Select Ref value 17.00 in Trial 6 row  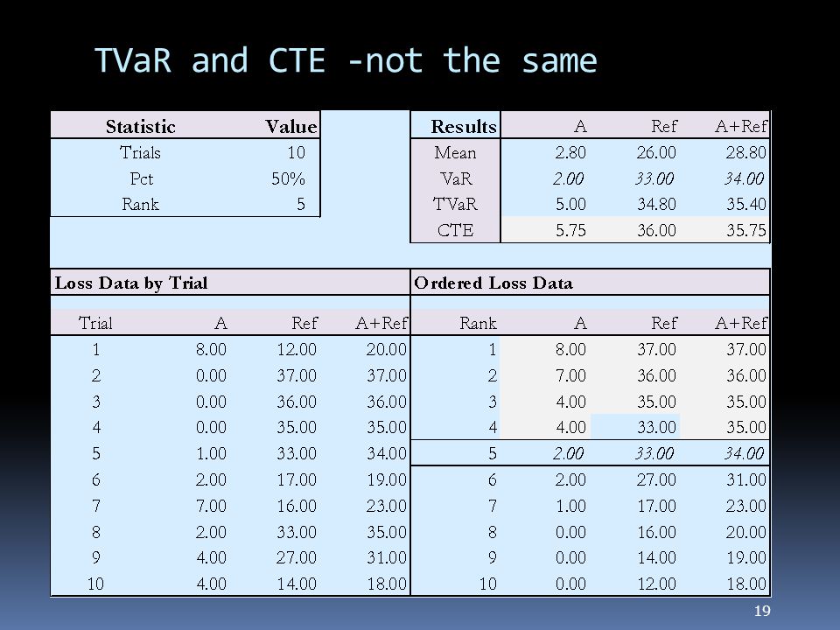coord(297,479)
